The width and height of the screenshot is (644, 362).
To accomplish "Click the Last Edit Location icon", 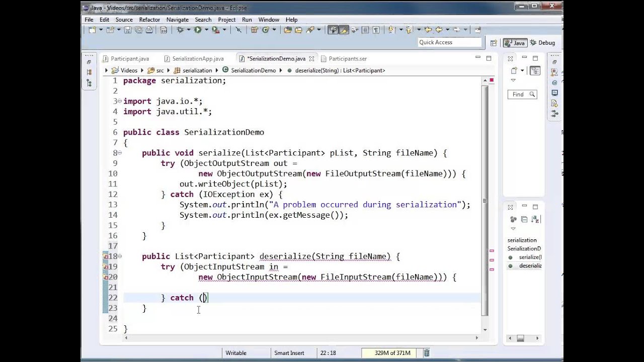I will [429, 30].
